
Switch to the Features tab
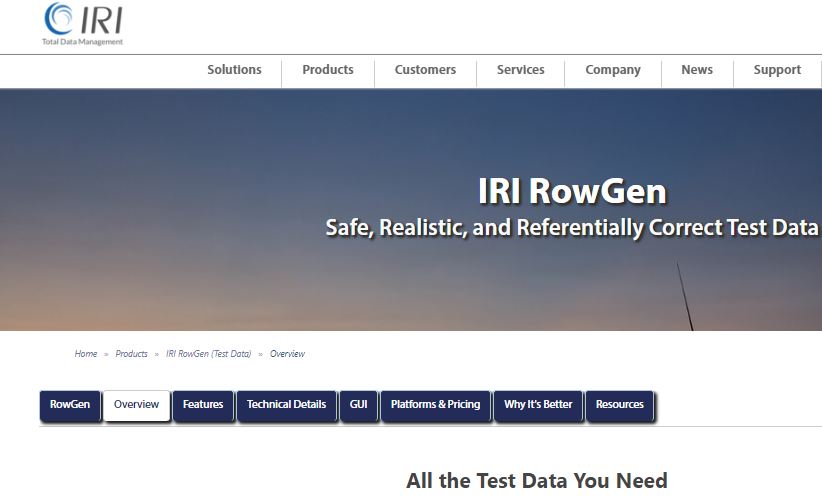pyautogui.click(x=203, y=405)
